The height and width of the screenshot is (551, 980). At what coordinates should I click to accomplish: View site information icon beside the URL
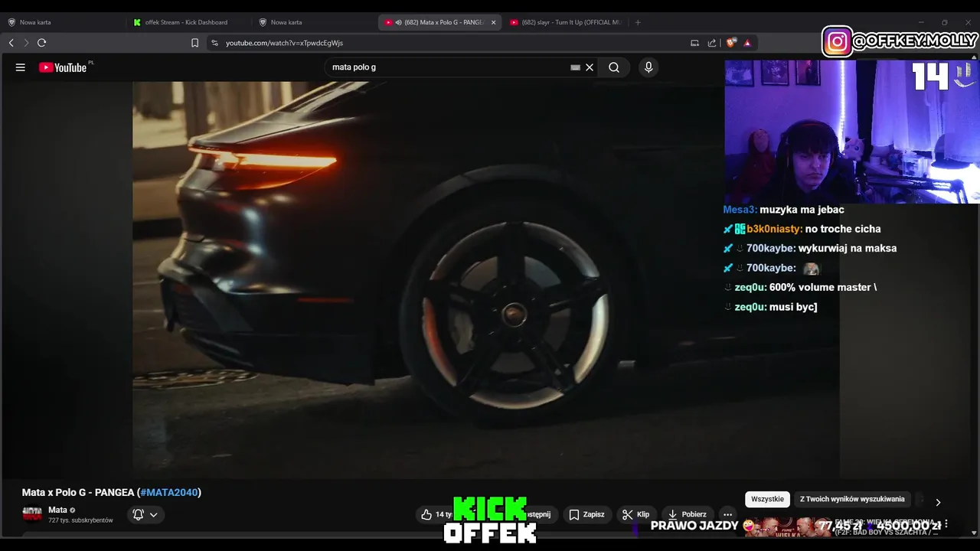pos(214,43)
